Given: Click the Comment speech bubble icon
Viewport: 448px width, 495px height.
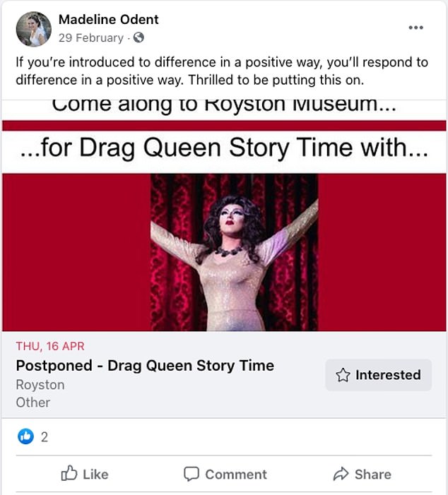Looking at the screenshot, I should [191, 474].
